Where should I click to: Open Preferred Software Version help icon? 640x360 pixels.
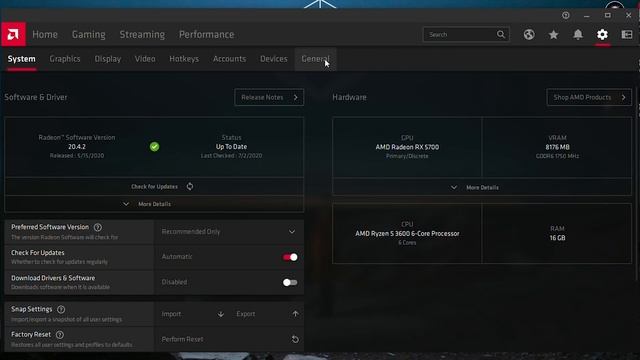pyautogui.click(x=98, y=227)
